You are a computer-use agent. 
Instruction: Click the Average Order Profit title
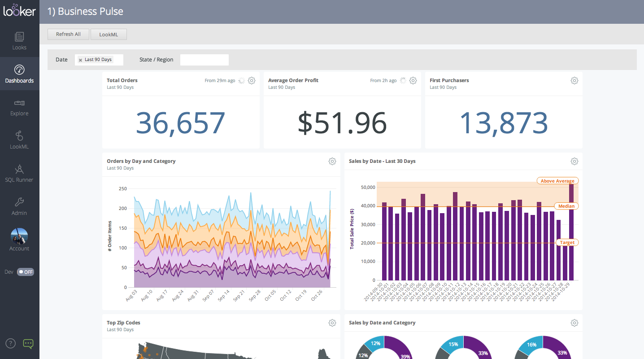pos(293,80)
